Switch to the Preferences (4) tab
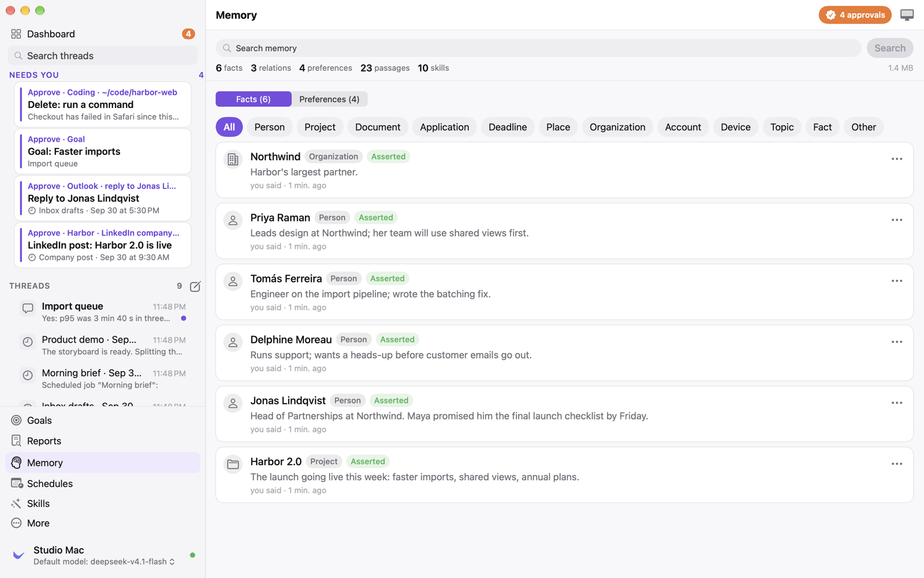Screen dimensions: 924x578 coord(329,99)
